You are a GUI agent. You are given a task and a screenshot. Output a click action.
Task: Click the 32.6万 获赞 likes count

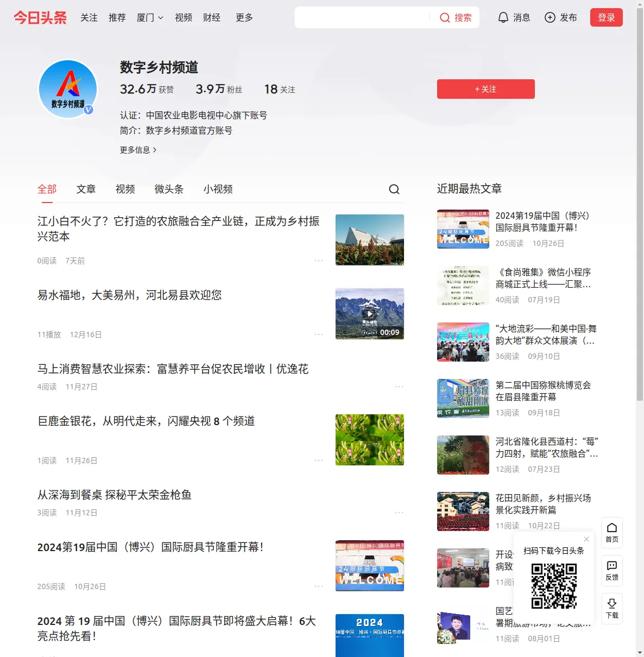tap(147, 89)
